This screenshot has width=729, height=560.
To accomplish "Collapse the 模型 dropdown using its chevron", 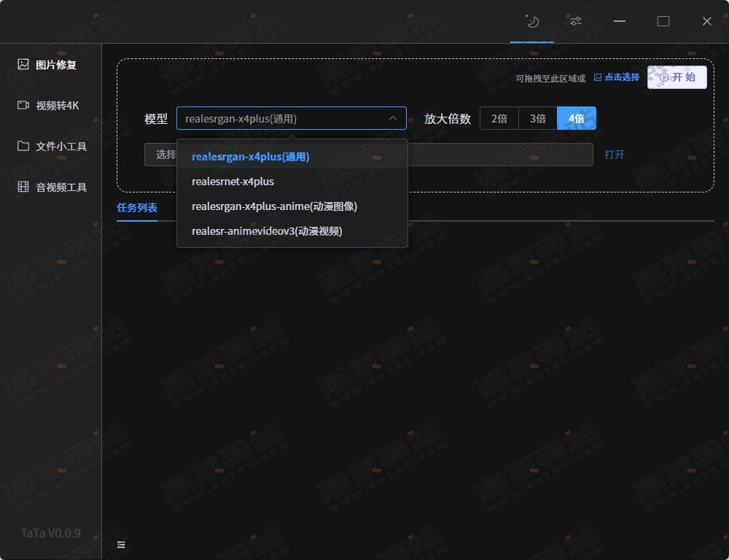I will click(392, 118).
